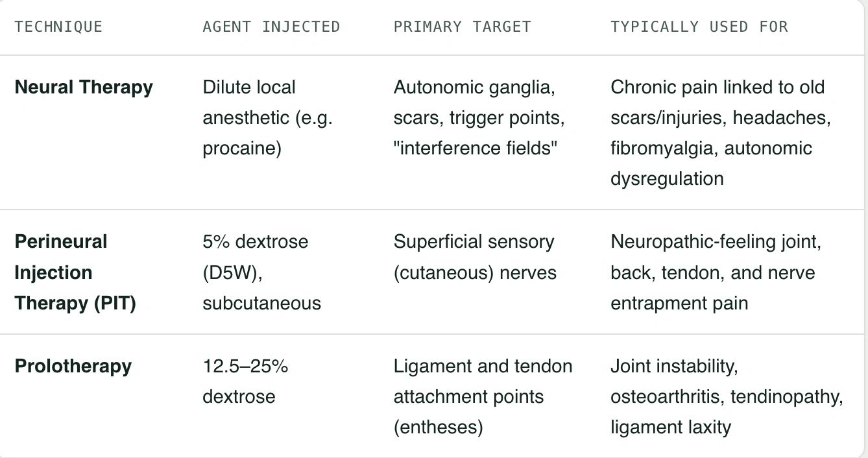Click the '5% dextrose (D5W), subcutaneous' cell

coord(262,272)
